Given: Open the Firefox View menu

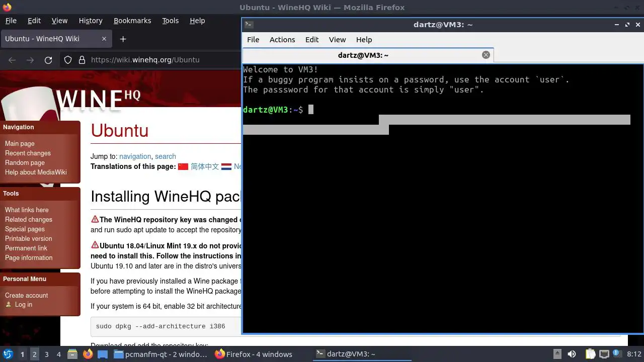Looking at the screenshot, I should [59, 21].
